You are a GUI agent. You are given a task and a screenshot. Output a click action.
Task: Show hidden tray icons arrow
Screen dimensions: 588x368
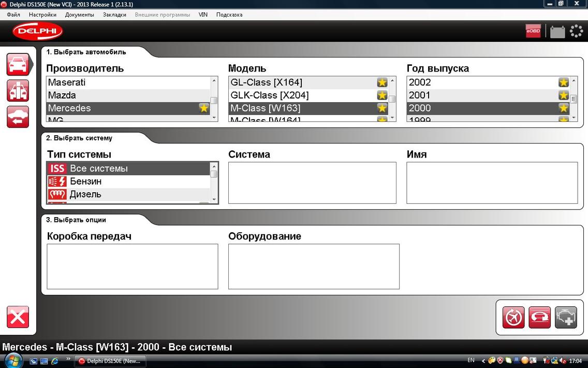[483, 361]
